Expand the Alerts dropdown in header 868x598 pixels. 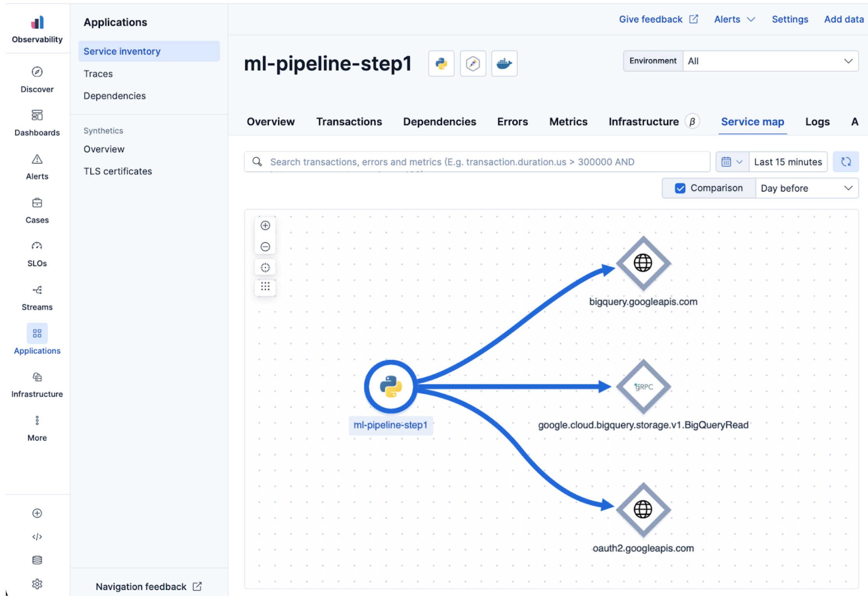point(734,19)
